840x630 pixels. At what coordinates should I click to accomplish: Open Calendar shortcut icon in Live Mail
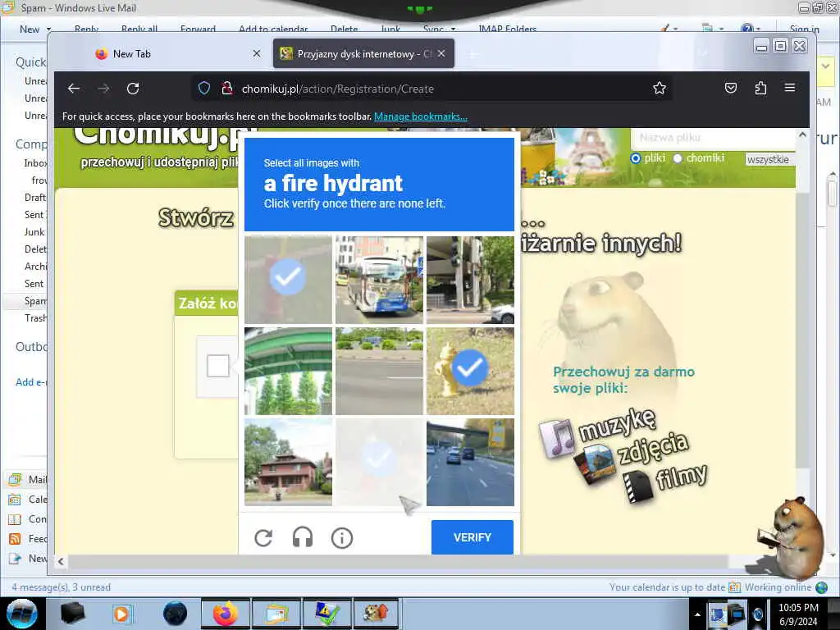click(15, 500)
